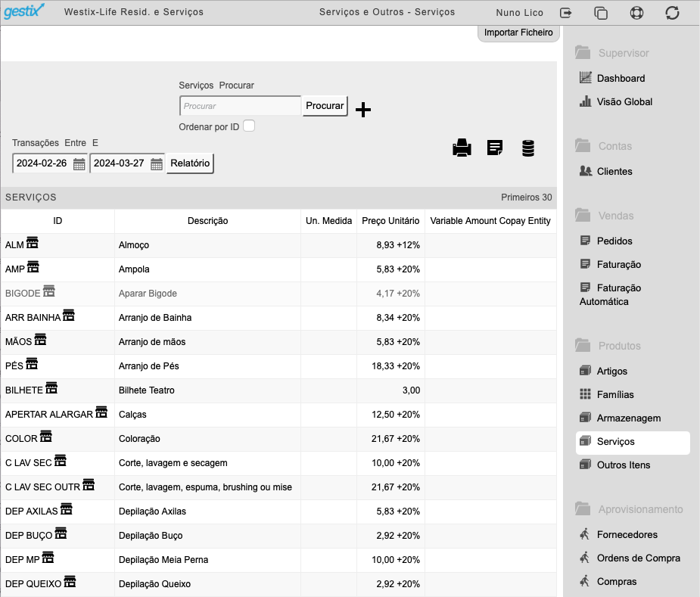Click store icon next to DEP MP

pyautogui.click(x=48, y=557)
